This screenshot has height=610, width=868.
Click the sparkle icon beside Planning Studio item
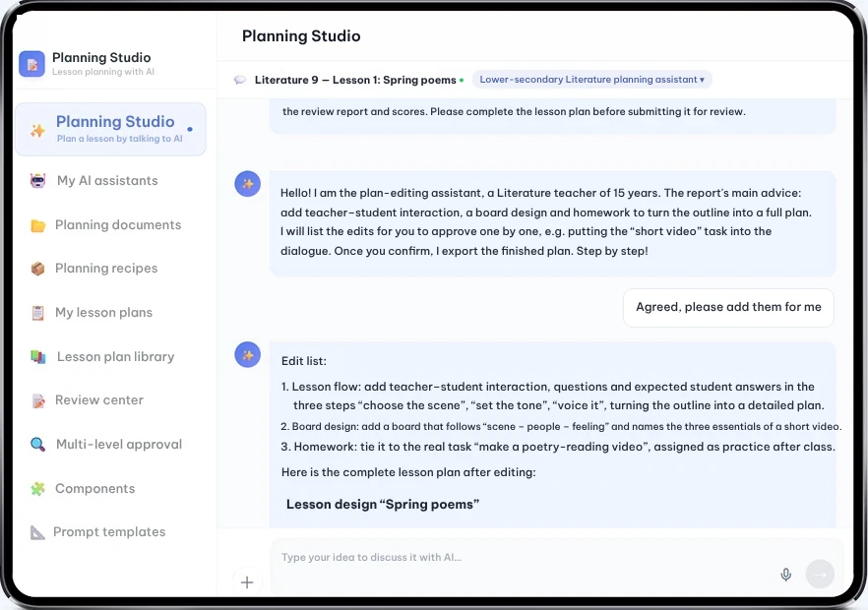pyautogui.click(x=37, y=130)
